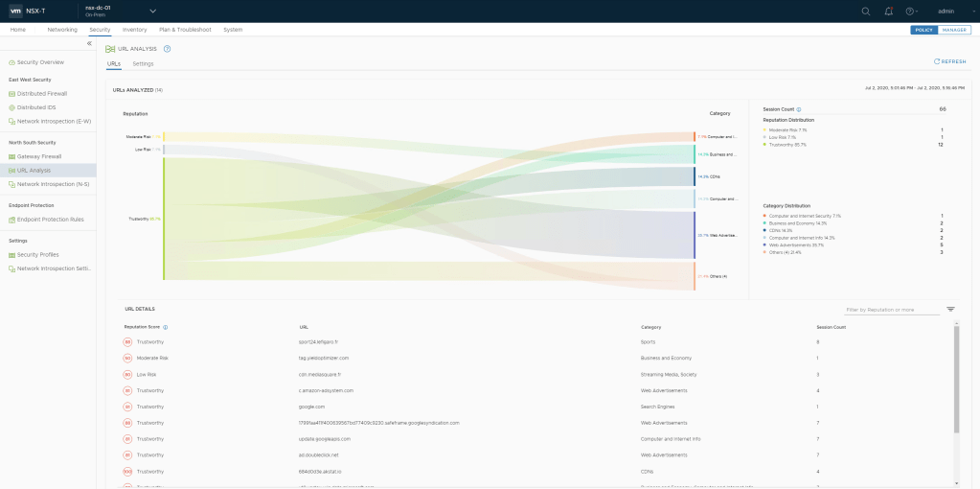Click the filter lines icon in URL Details
Screen dimensions: 980x489
[x=950, y=310]
